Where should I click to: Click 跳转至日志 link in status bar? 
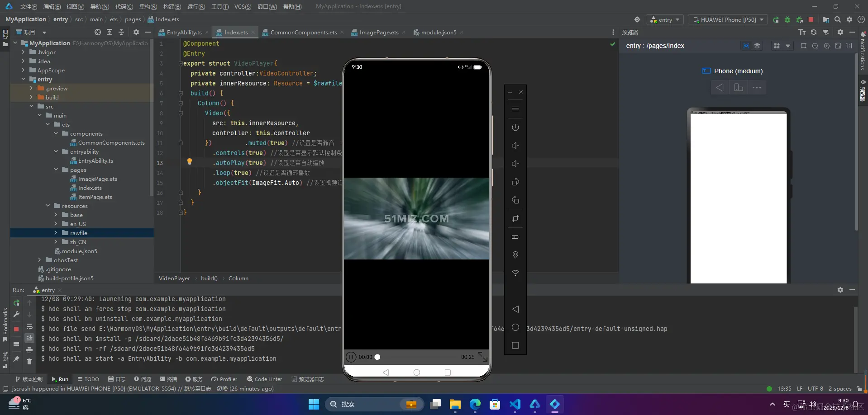coord(197,389)
